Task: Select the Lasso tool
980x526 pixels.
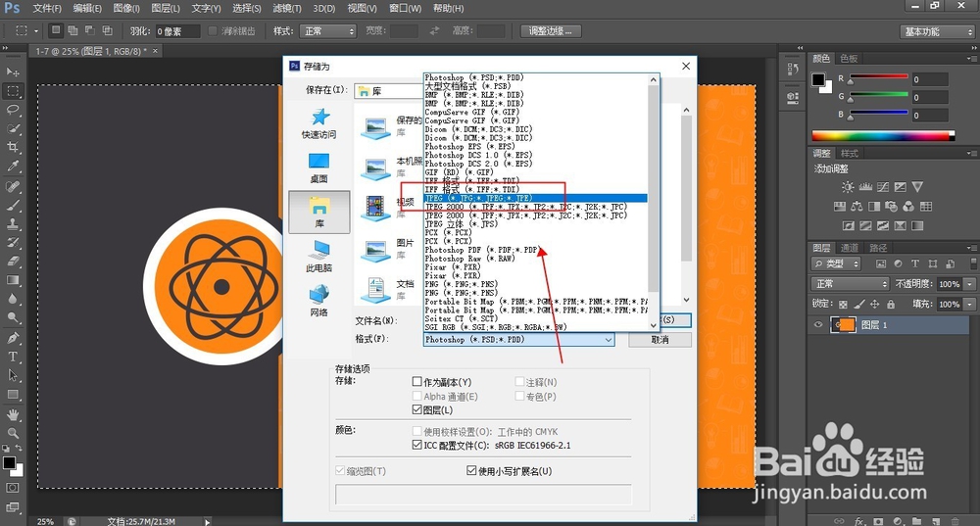Action: click(x=13, y=110)
